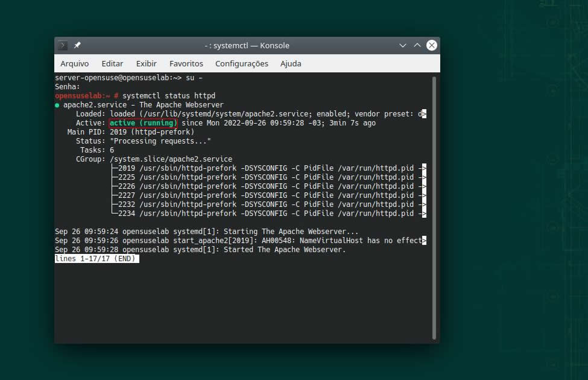Screen dimensions: 588x380
Task: Close the Konsole window
Action: (x=432, y=45)
